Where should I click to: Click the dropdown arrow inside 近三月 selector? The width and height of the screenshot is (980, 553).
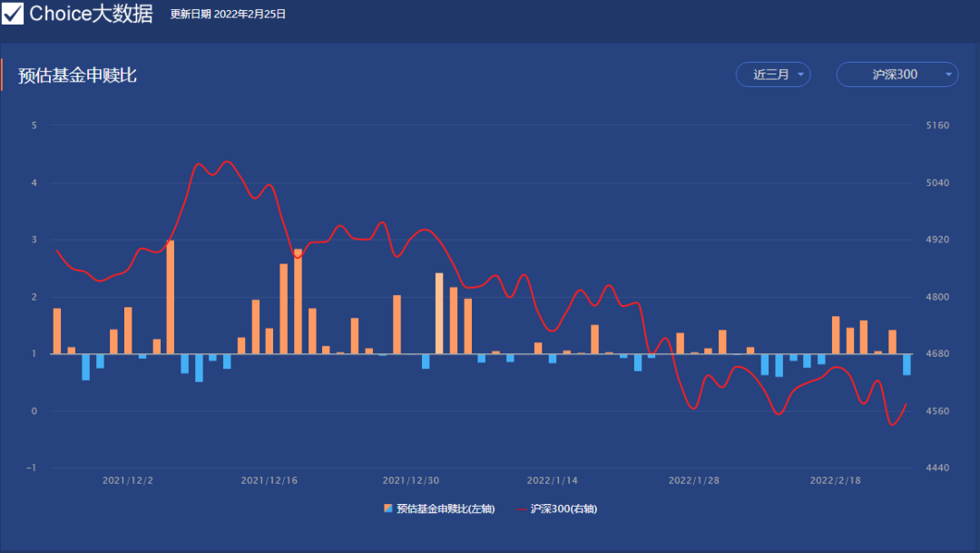(x=800, y=74)
